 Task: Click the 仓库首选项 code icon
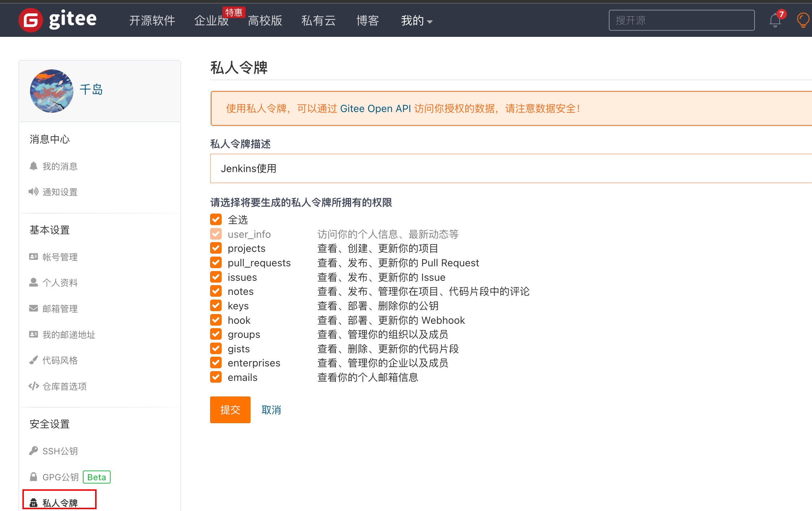34,386
